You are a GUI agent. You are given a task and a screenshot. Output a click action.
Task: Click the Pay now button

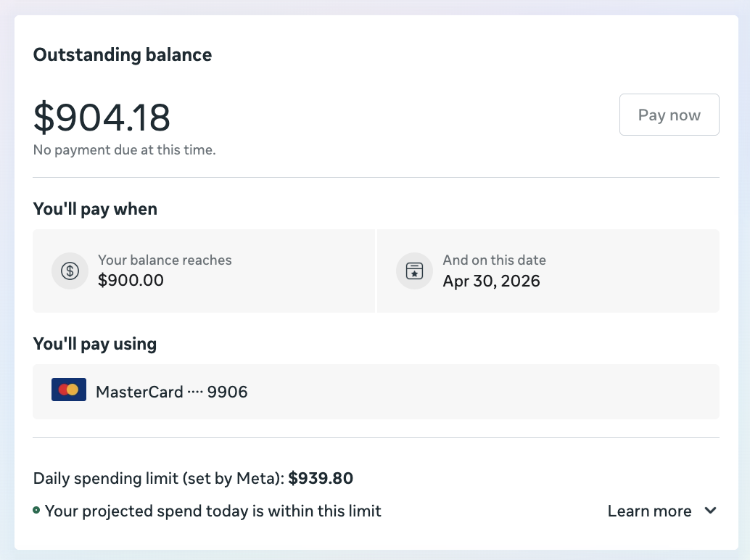click(669, 114)
